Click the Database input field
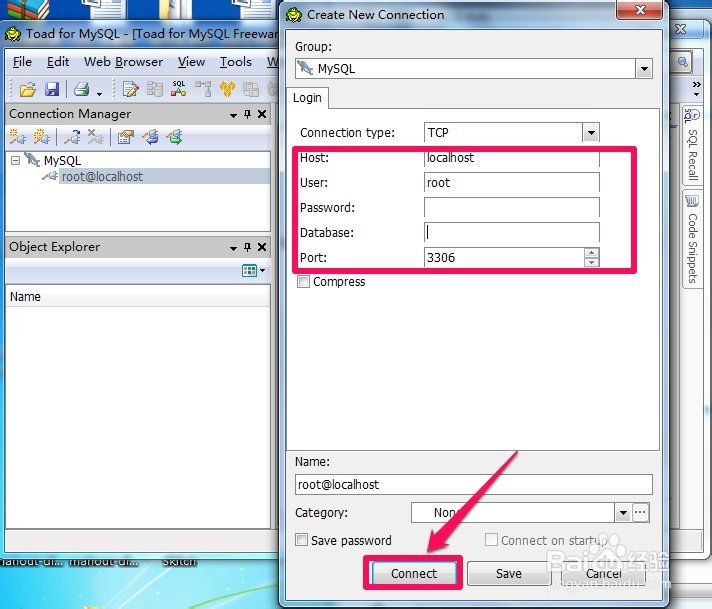 [512, 233]
